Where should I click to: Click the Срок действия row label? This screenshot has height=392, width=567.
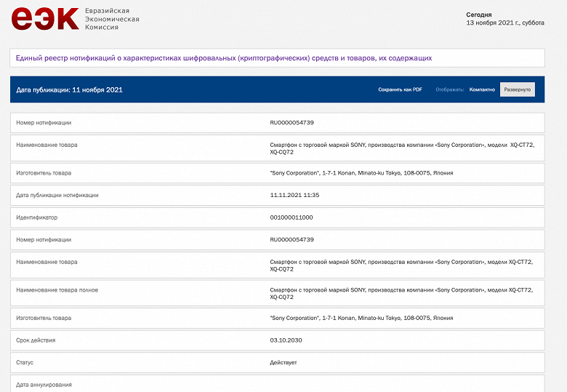(x=36, y=340)
